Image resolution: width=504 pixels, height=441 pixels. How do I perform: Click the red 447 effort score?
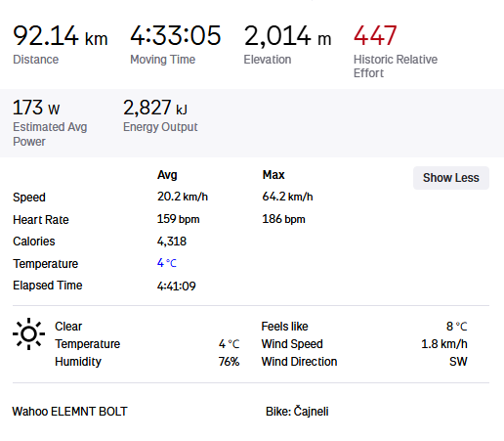(x=375, y=35)
